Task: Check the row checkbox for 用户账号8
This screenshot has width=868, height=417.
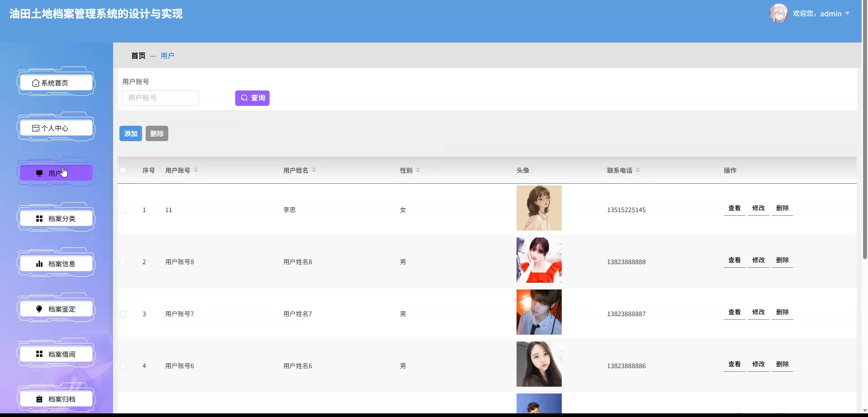Action: click(123, 262)
